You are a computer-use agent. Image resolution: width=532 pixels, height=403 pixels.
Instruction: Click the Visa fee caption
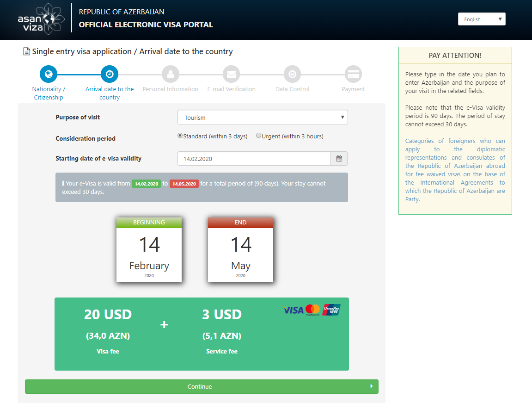108,351
